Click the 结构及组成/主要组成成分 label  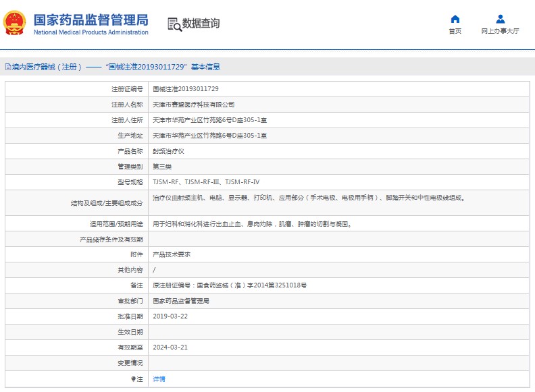pos(107,203)
